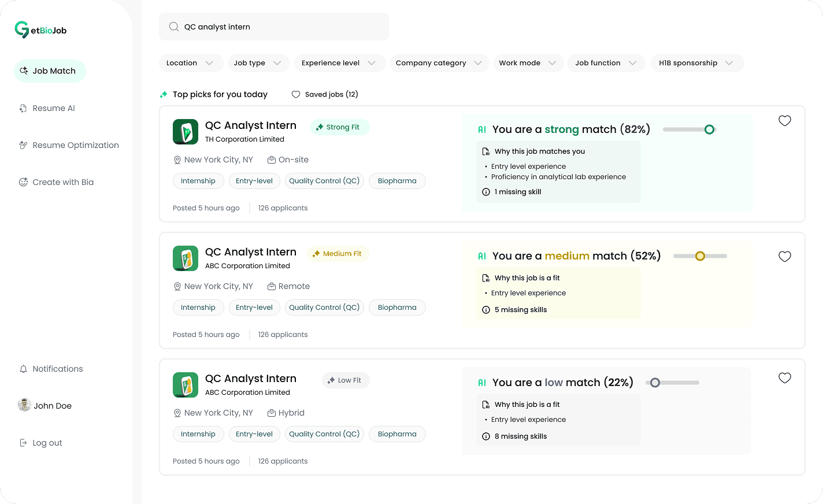The width and height of the screenshot is (823, 504).
Task: Click company logo of the Low Fit job
Action: click(186, 385)
